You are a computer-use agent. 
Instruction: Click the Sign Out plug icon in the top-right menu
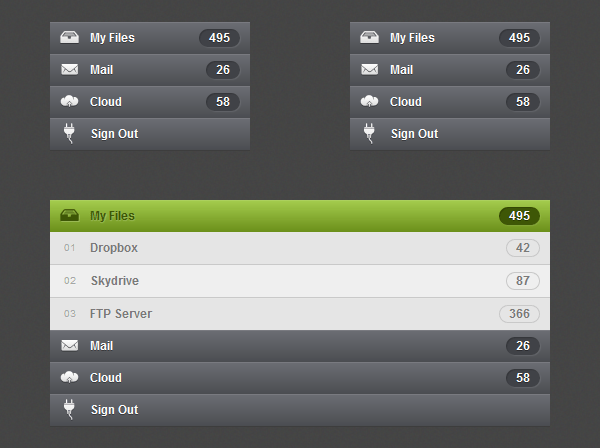click(369, 133)
